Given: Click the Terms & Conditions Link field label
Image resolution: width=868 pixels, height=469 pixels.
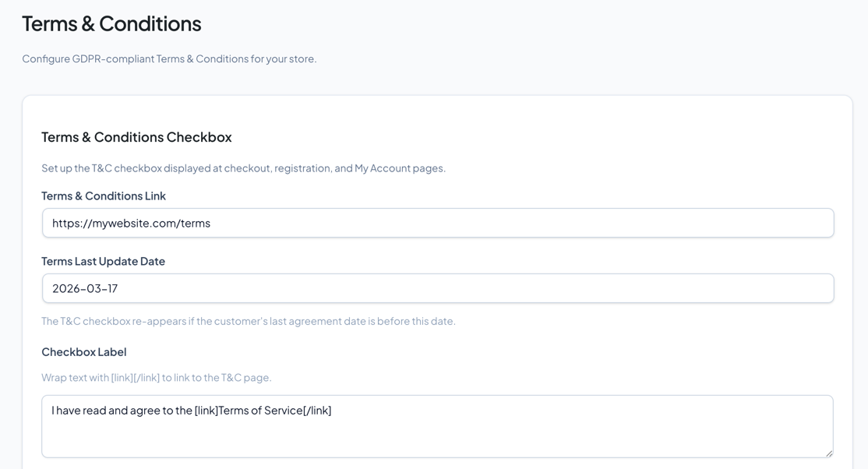Looking at the screenshot, I should pyautogui.click(x=104, y=196).
